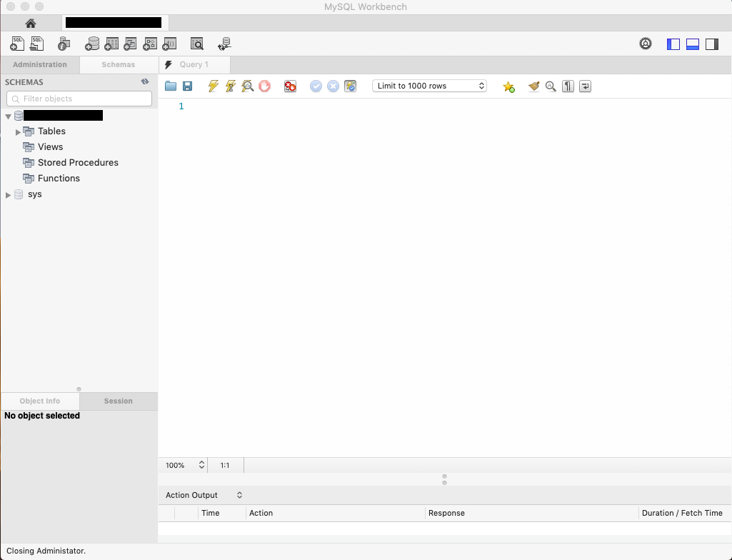Open the Home screen tab

[31, 24]
